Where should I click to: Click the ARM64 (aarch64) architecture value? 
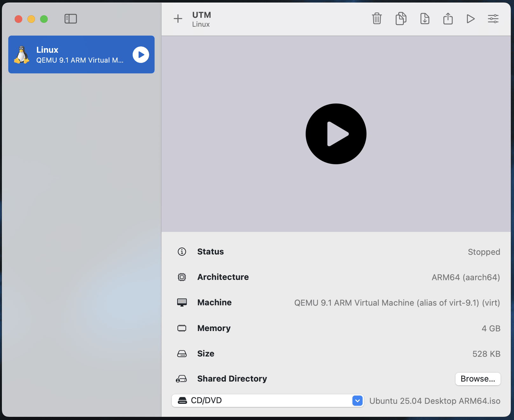(466, 277)
